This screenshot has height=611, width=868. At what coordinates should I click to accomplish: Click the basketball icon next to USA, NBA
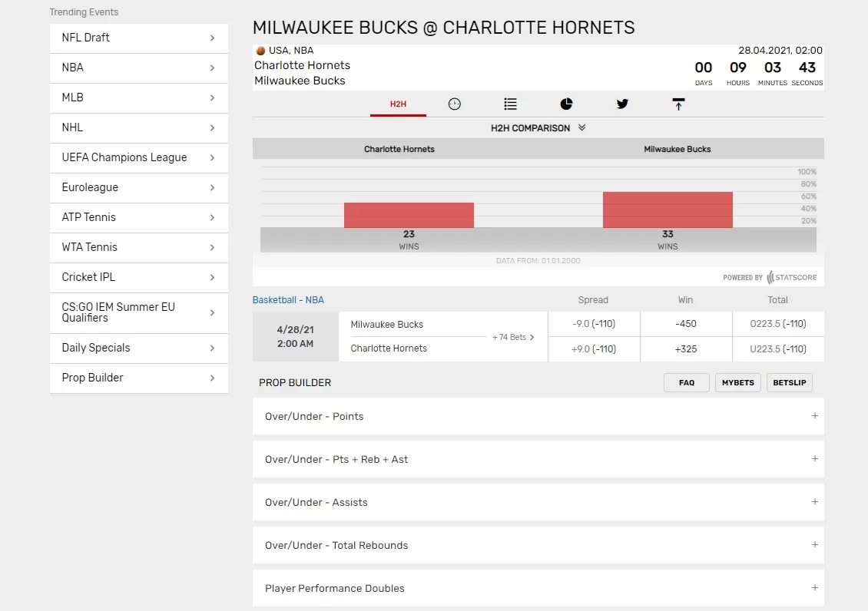(260, 51)
